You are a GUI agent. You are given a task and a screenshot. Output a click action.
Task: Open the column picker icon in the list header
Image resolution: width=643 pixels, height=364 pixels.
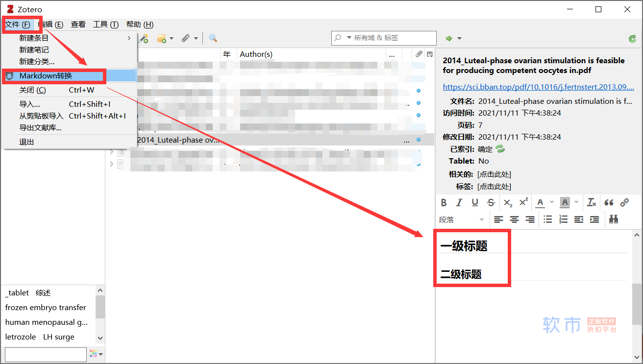430,54
